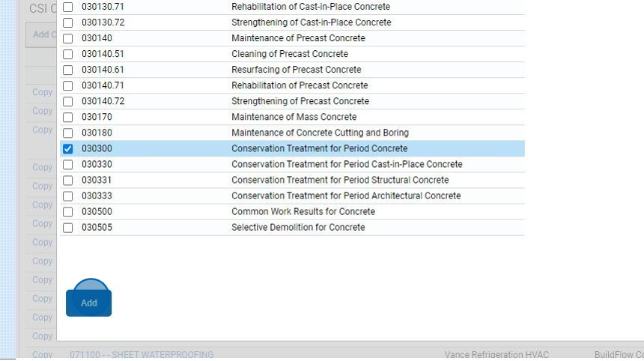Viewport: 644px width, 361px height.
Task: Check the 030140.71 Rehabilitation of Precast Concrete box
Action: pyautogui.click(x=67, y=86)
